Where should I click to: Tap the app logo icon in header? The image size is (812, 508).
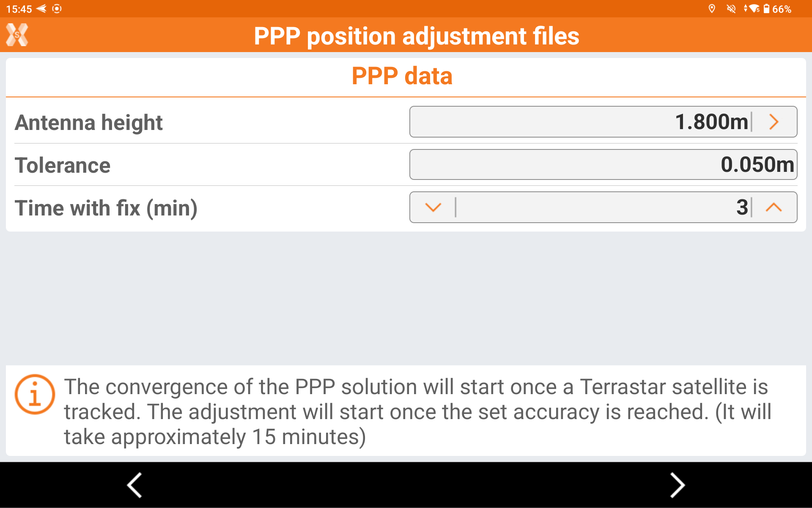tap(17, 35)
